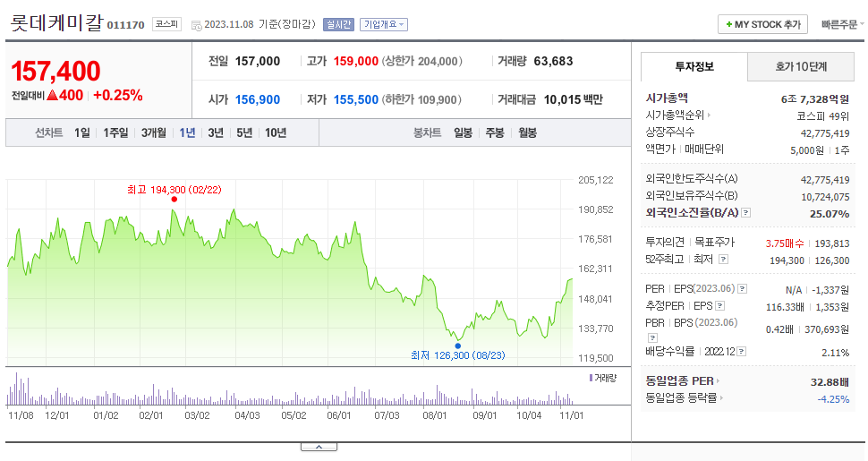Select the 3개월 line chart period

[x=153, y=133]
